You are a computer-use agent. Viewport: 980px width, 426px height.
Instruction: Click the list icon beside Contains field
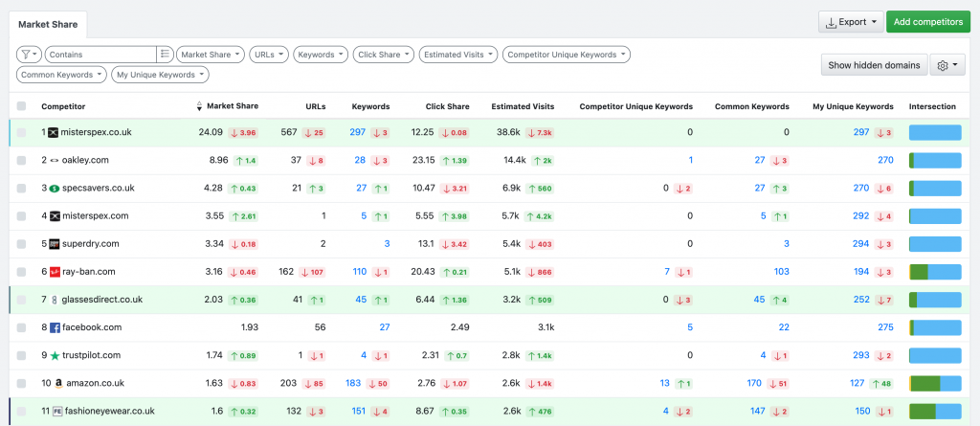165,55
